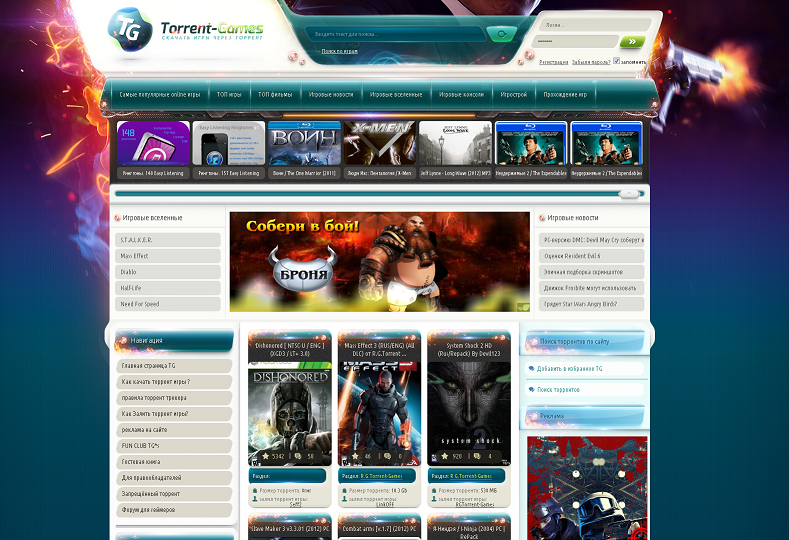789x540 pixels.
Task: Open the X-Men pentalogy carousel thumbnail
Action: pos(380,143)
